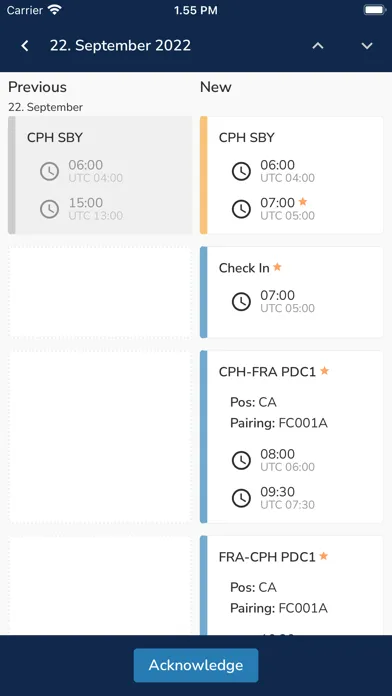Open the Check In duty card
The height and width of the screenshot is (696, 392).
point(291,292)
